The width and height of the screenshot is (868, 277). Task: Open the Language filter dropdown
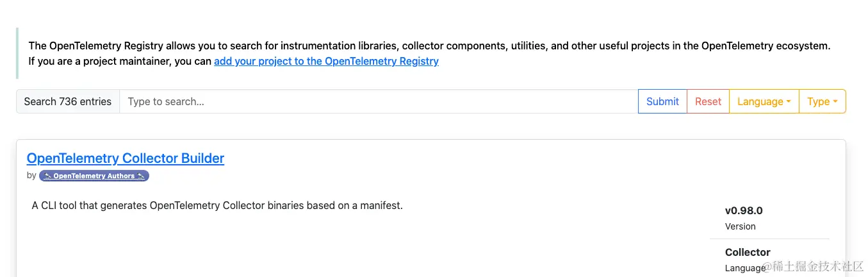pos(764,101)
